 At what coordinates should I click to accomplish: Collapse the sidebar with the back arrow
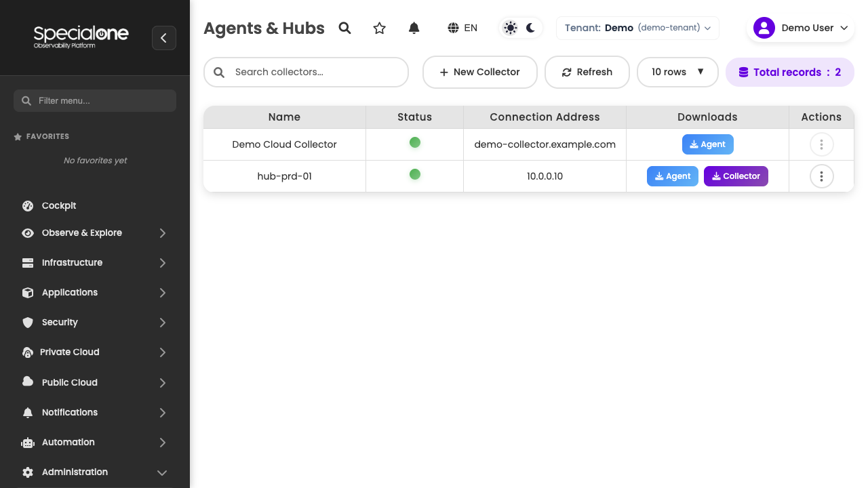pyautogui.click(x=164, y=38)
